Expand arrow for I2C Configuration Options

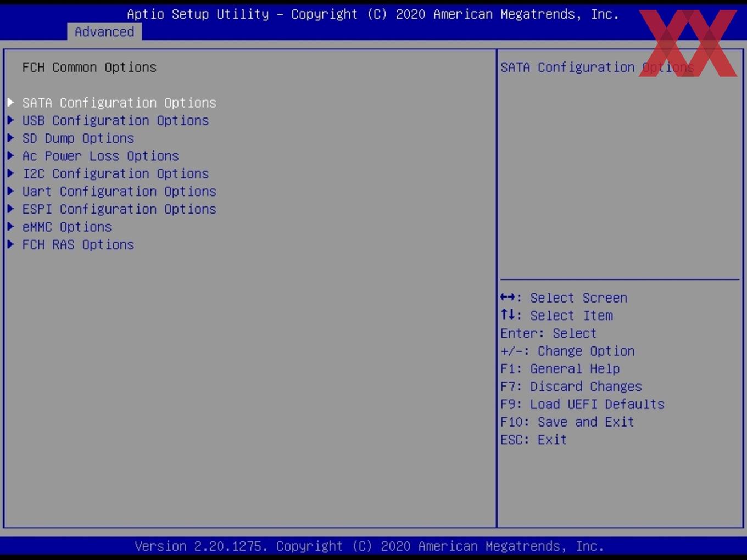(x=10, y=173)
